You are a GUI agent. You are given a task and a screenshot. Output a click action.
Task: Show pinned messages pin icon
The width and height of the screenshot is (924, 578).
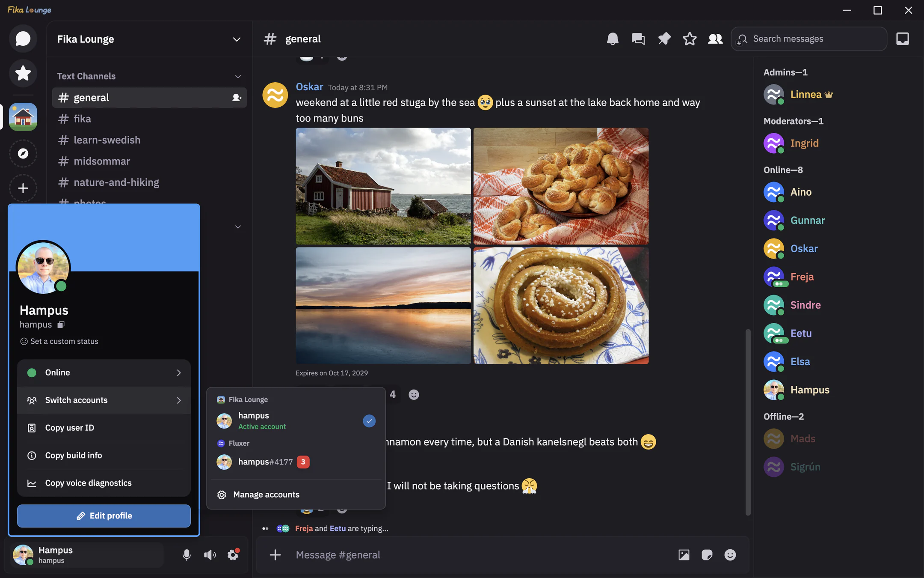click(x=664, y=39)
